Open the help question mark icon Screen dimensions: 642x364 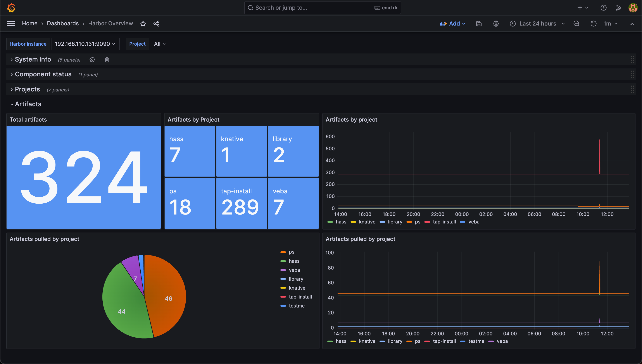pos(604,8)
